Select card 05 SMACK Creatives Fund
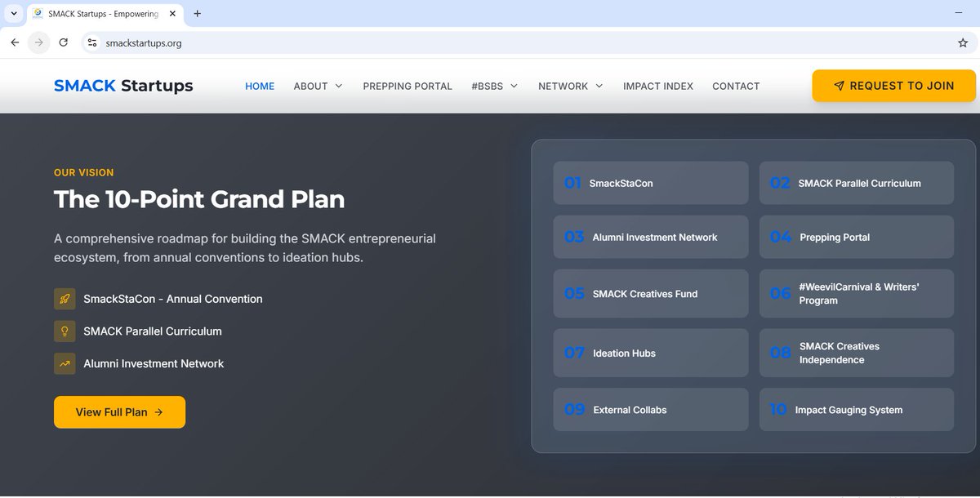Screen dimensions: 980x498 coord(651,294)
